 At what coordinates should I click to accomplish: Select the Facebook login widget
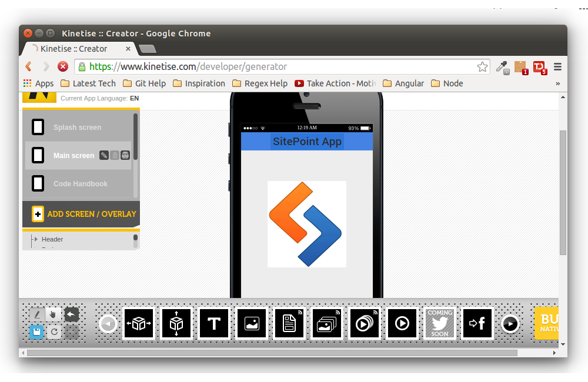click(x=477, y=324)
